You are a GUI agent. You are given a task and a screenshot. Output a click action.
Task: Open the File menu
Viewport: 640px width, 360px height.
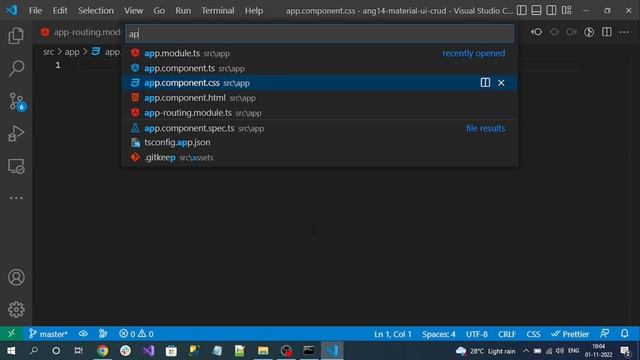tap(36, 11)
